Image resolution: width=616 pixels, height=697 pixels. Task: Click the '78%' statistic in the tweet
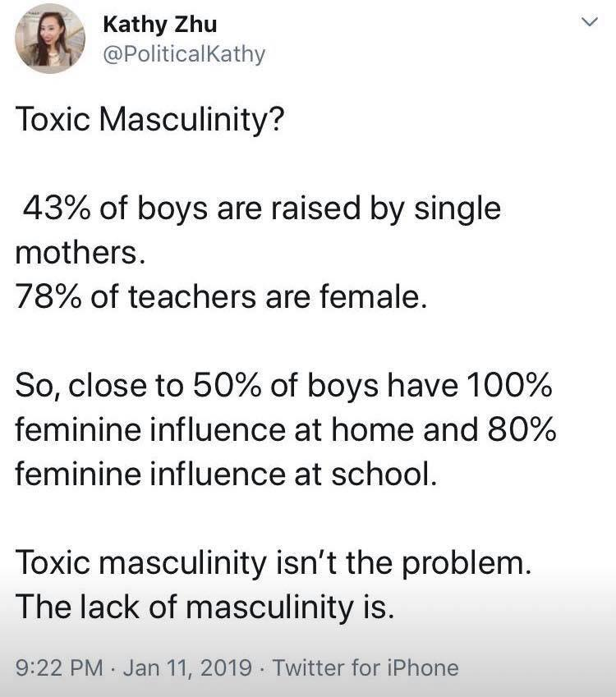click(x=48, y=296)
